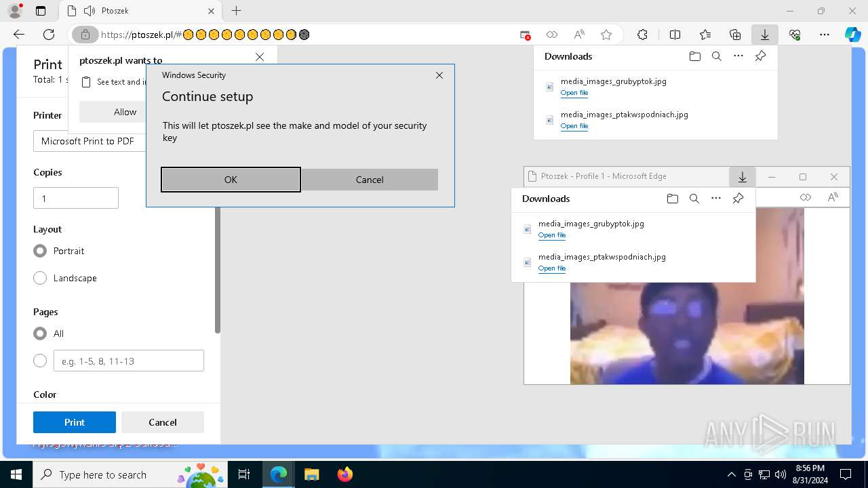This screenshot has height=488, width=868.
Task: Launch Copilot sidebar icon
Action: (852, 35)
